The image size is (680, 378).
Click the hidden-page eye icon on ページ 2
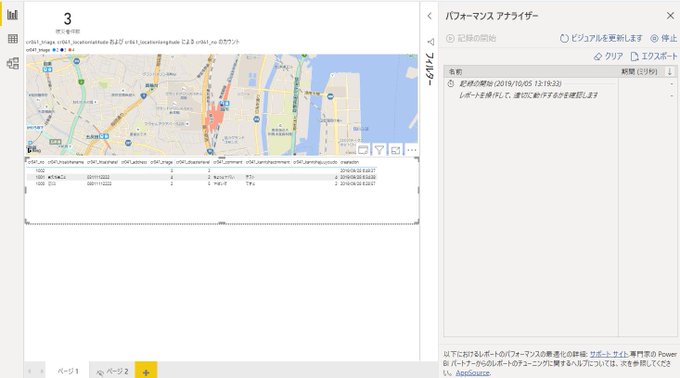100,372
